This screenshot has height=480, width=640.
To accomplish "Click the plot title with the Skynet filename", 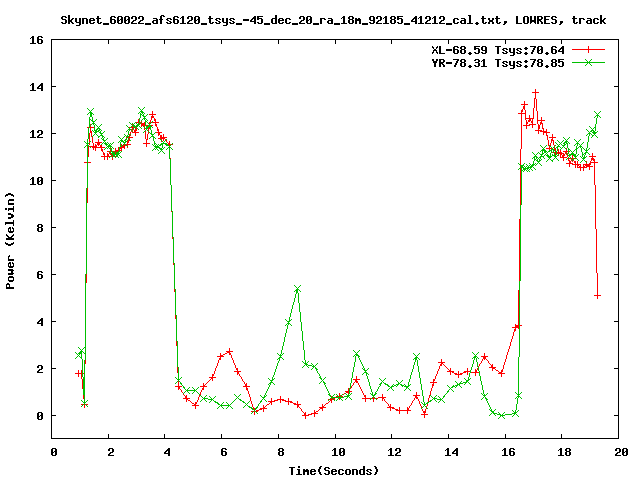I will (x=333, y=20).
